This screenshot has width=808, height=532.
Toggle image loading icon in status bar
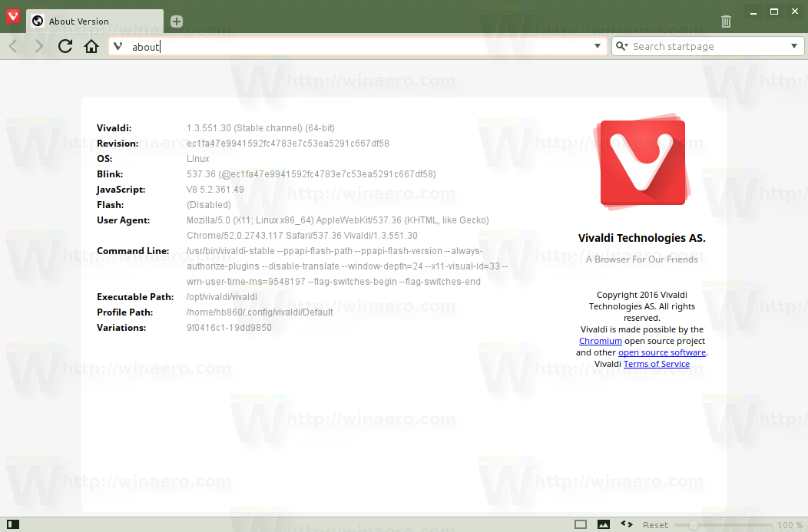tap(604, 524)
